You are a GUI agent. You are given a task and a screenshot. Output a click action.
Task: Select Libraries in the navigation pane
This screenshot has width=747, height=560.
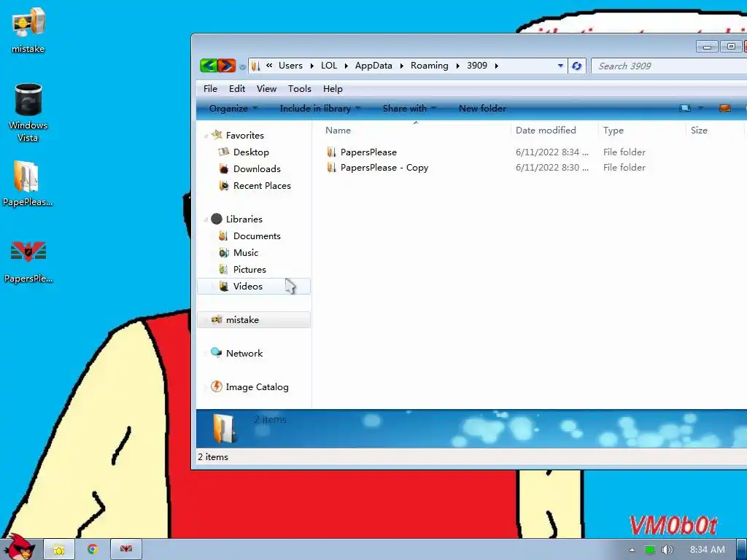(x=244, y=219)
